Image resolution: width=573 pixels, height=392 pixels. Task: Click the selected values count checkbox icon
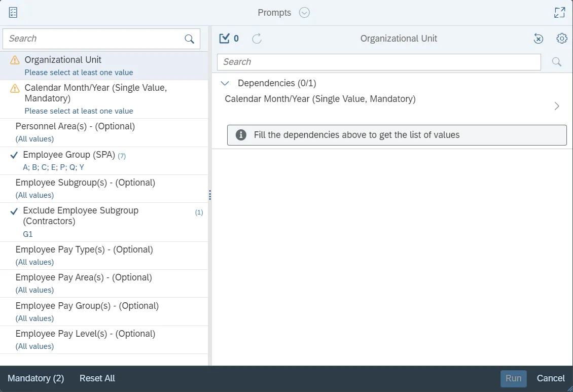point(224,39)
